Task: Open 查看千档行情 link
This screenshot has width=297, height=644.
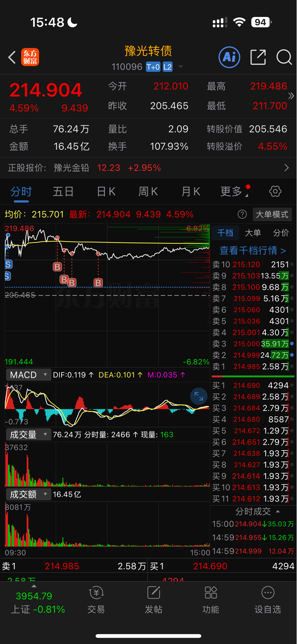Action: tap(253, 250)
